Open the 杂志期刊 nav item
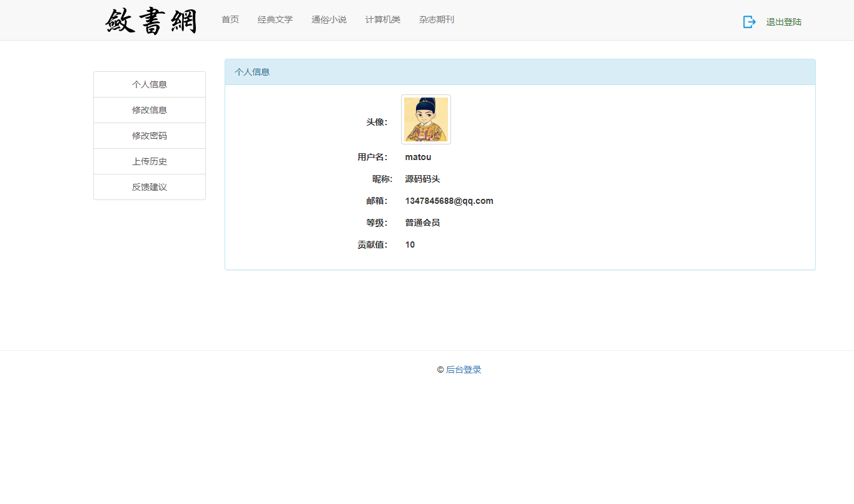Image resolution: width=854 pixels, height=504 pixels. [437, 19]
